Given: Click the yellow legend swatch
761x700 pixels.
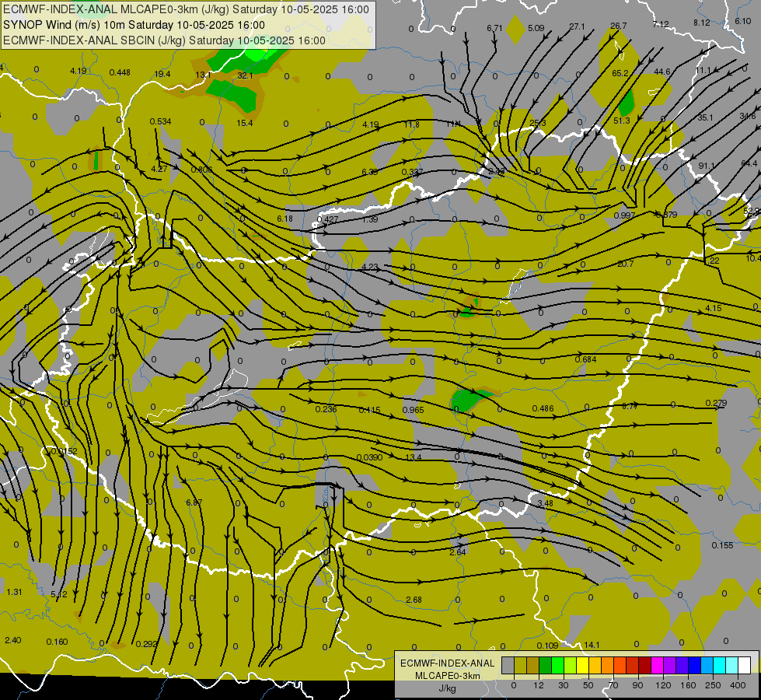Looking at the screenshot, I should 582,665.
